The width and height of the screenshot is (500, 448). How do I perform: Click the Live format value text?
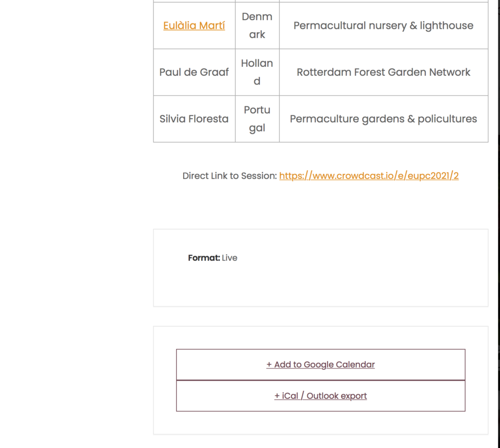pyautogui.click(x=229, y=258)
